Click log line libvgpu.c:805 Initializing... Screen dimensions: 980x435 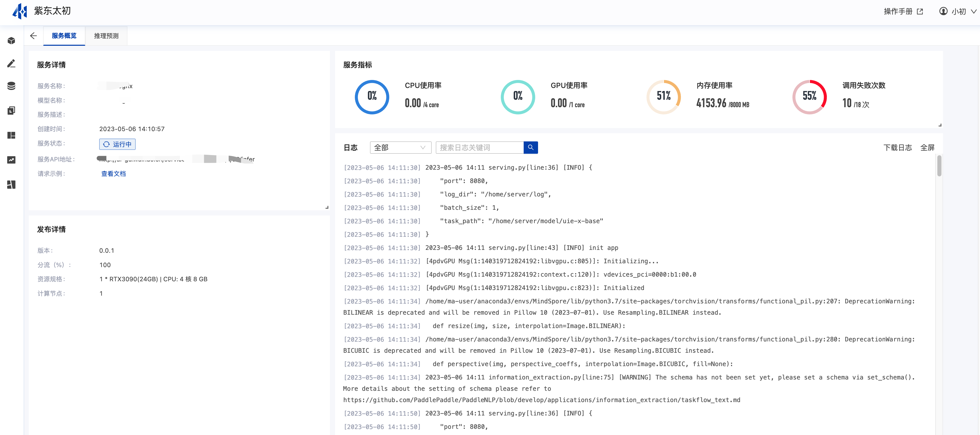point(501,261)
